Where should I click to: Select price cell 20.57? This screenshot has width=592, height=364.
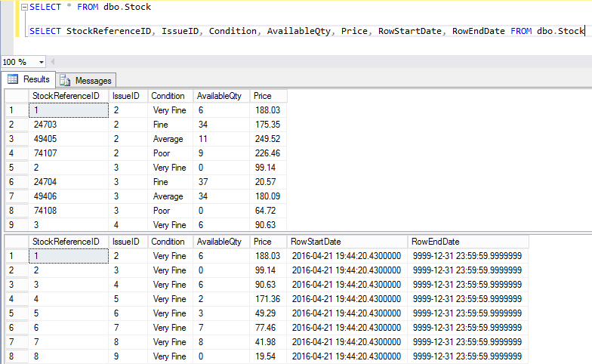[269, 182]
